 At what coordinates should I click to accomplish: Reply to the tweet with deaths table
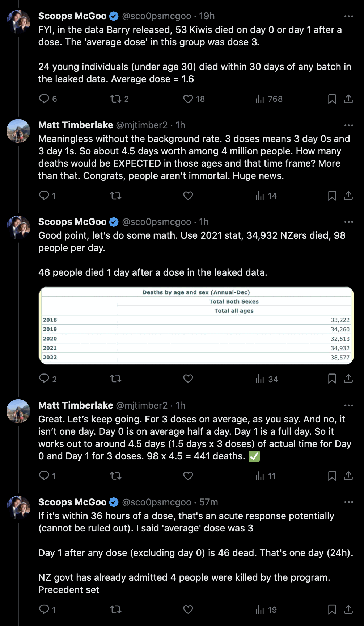point(44,379)
